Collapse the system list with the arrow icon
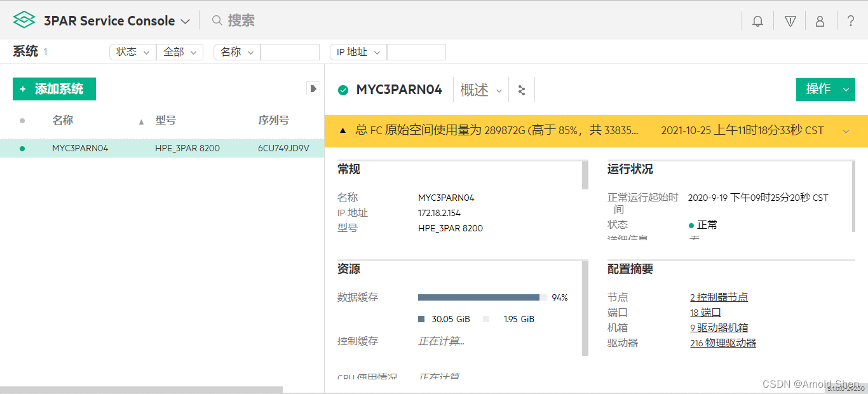Screen dimensions: 868x394 (313, 88)
